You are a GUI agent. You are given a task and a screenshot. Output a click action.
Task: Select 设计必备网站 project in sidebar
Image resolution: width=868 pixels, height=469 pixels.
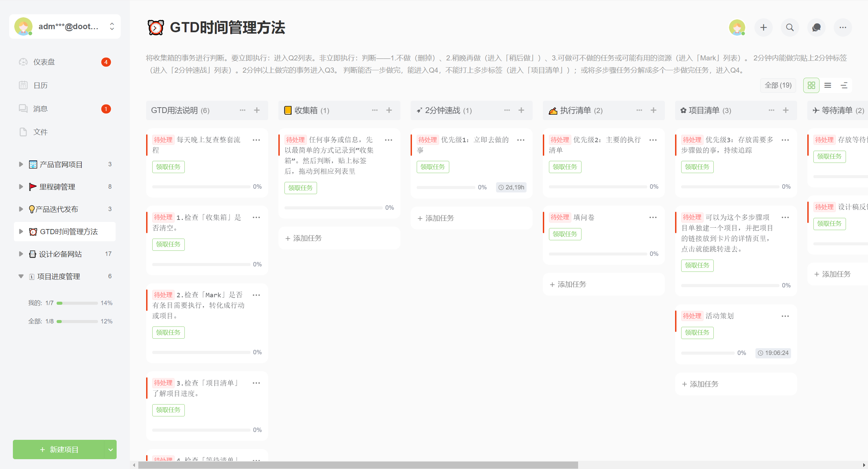(x=60, y=254)
